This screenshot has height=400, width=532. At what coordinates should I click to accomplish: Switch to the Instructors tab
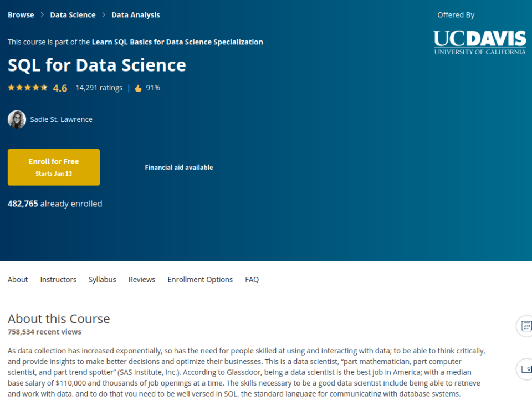tap(58, 280)
